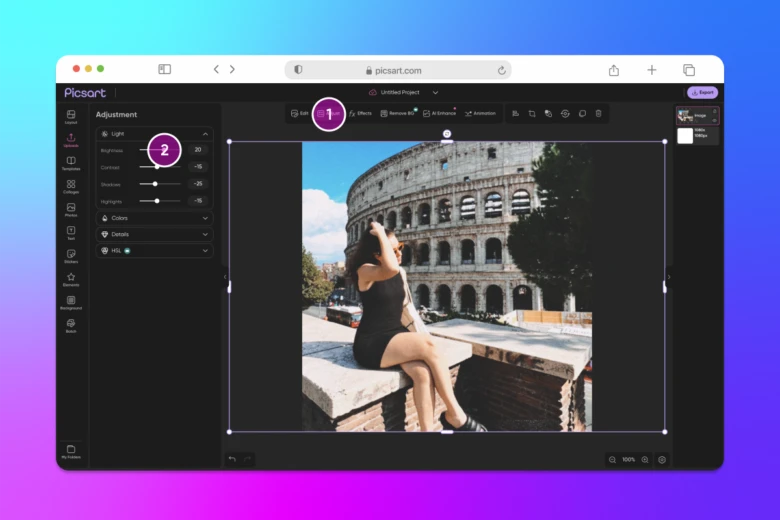Screen dimensions: 780x520
Task: Select the Image layer thumbnail
Action: pyautogui.click(x=686, y=115)
